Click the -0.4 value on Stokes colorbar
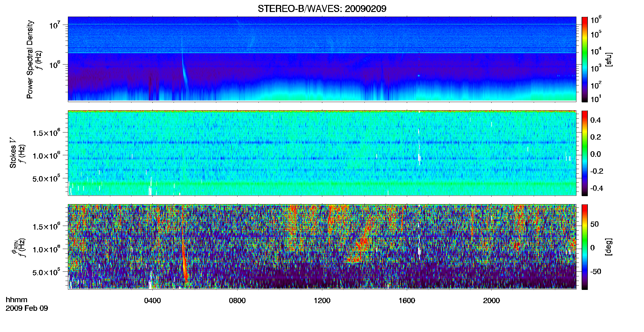Screen dimensions: 644x332 pos(596,188)
